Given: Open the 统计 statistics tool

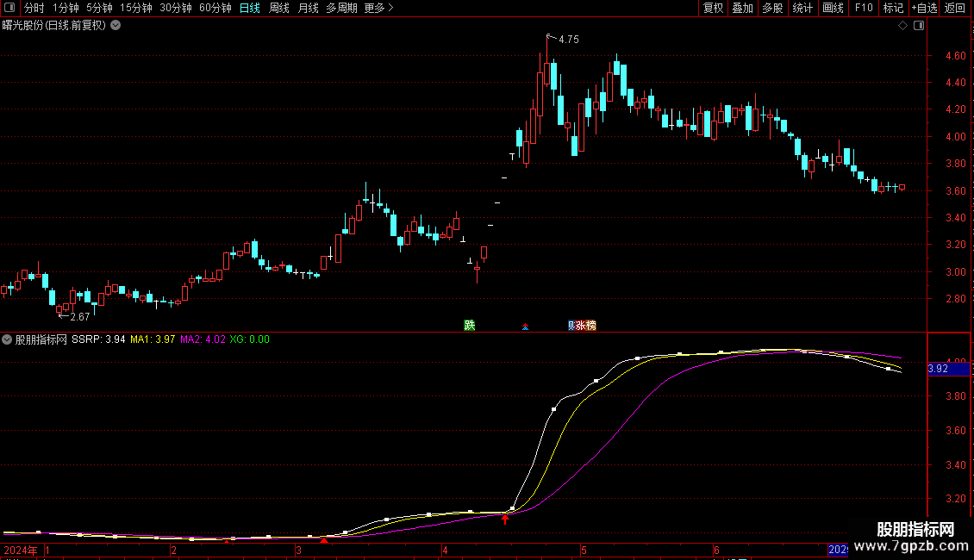Looking at the screenshot, I should (802, 8).
